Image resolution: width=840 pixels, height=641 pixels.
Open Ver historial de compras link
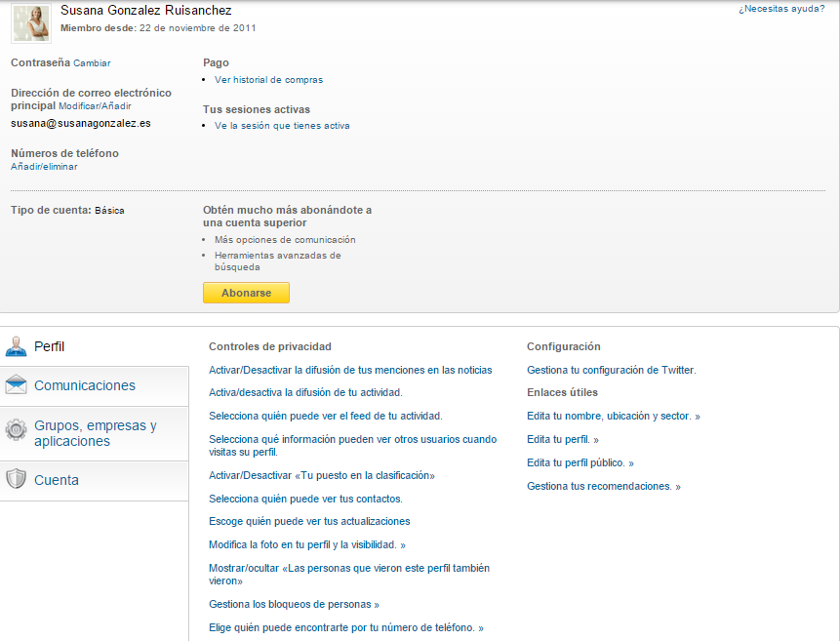tap(268, 80)
